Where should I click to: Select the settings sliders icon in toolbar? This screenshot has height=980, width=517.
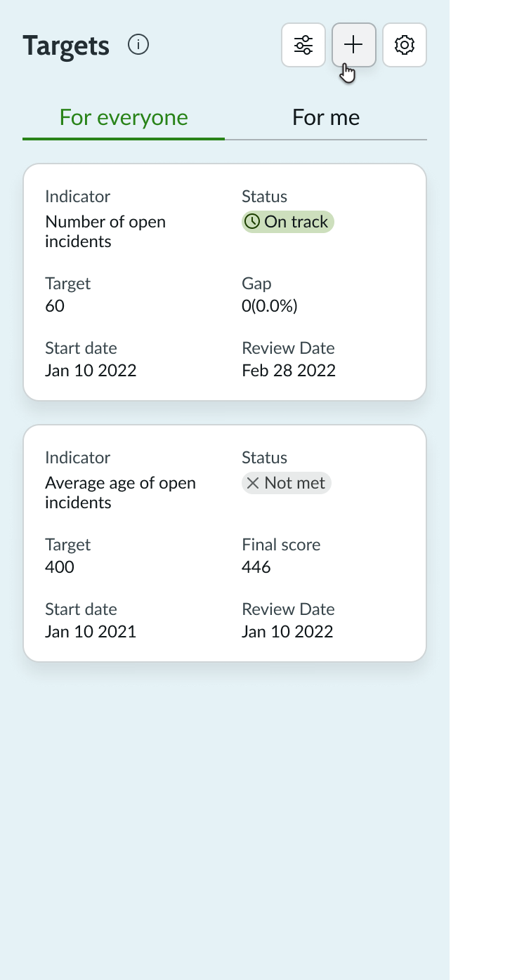click(303, 44)
